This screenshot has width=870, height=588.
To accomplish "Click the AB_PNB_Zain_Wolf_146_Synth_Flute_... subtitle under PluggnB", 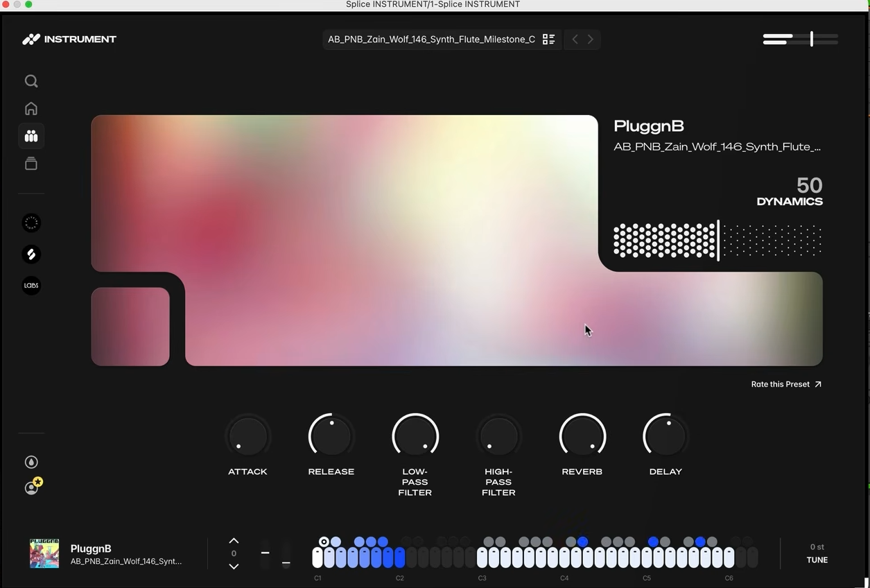I will [717, 147].
